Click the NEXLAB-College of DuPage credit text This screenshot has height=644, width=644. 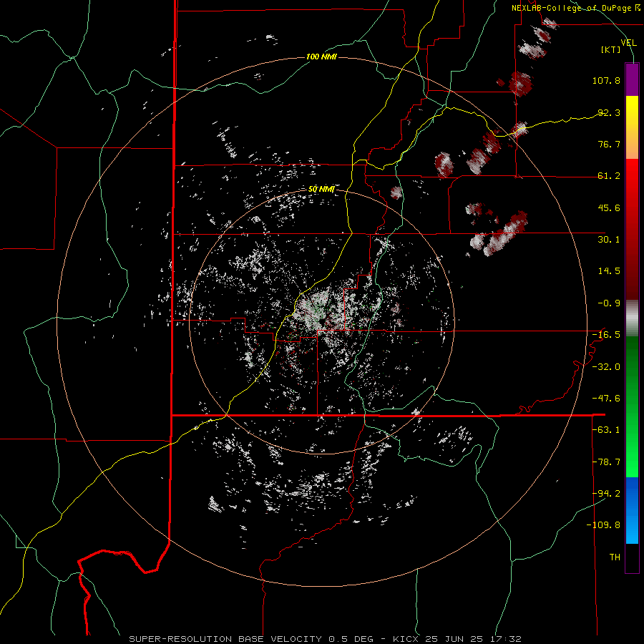576,8
